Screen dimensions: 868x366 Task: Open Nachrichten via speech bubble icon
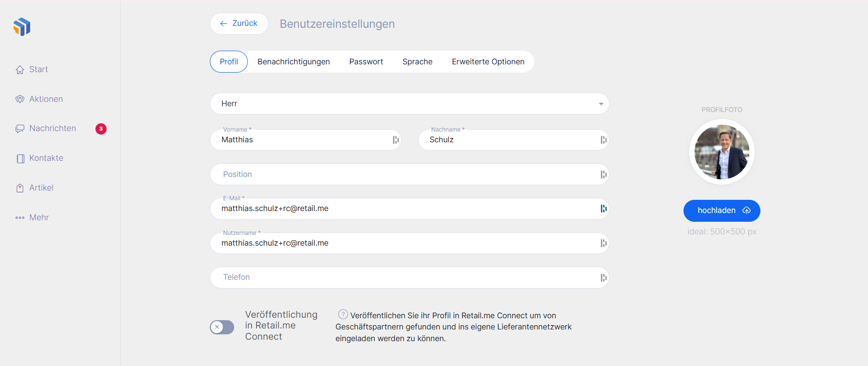coord(20,129)
